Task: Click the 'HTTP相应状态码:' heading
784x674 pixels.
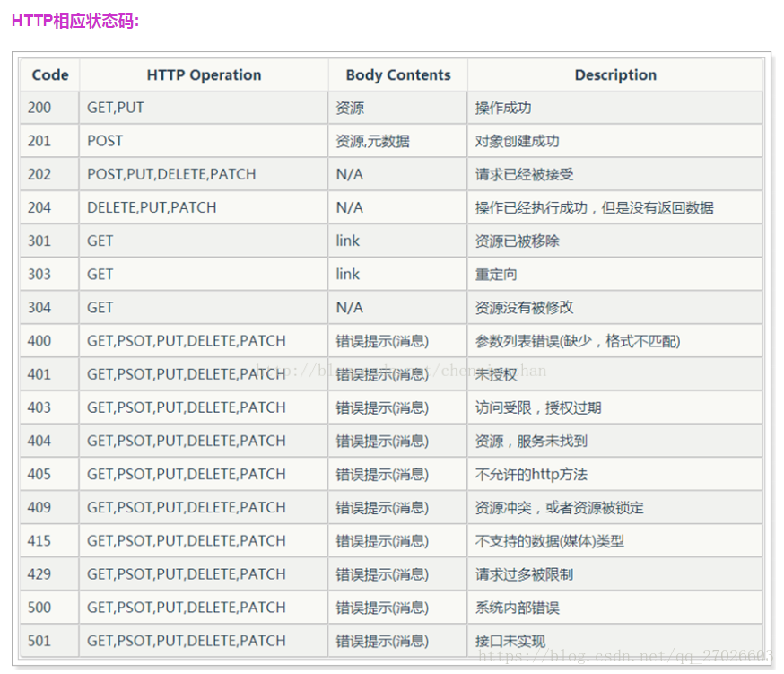Action: pos(75,21)
